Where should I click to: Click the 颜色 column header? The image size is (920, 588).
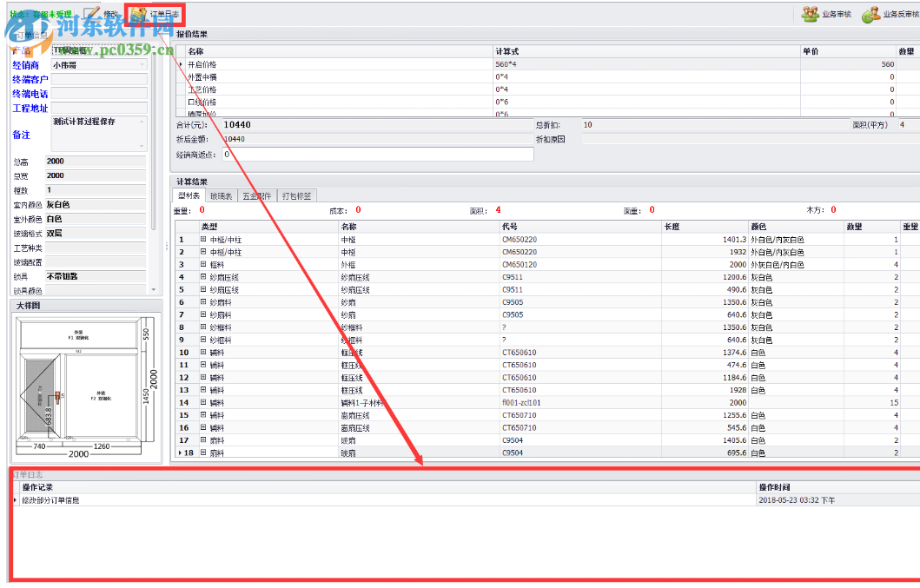click(796, 227)
